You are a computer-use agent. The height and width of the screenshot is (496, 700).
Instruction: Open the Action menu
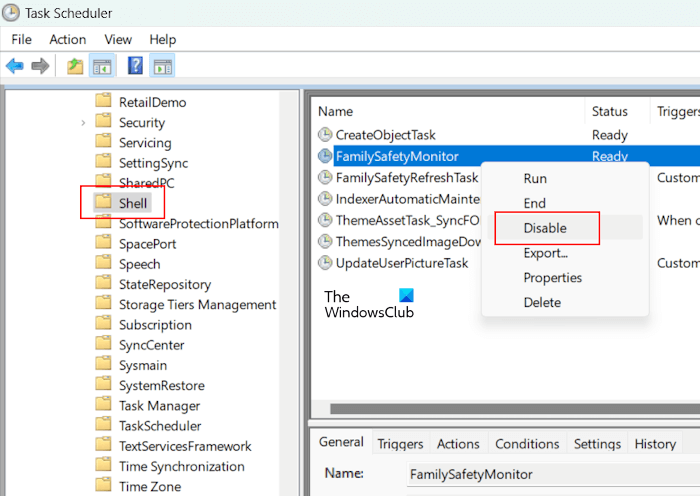(67, 40)
